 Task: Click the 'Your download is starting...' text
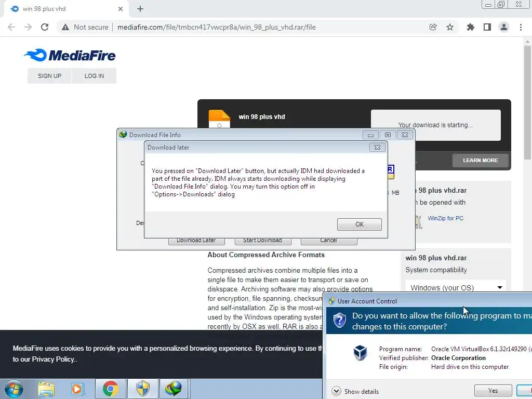pos(435,125)
